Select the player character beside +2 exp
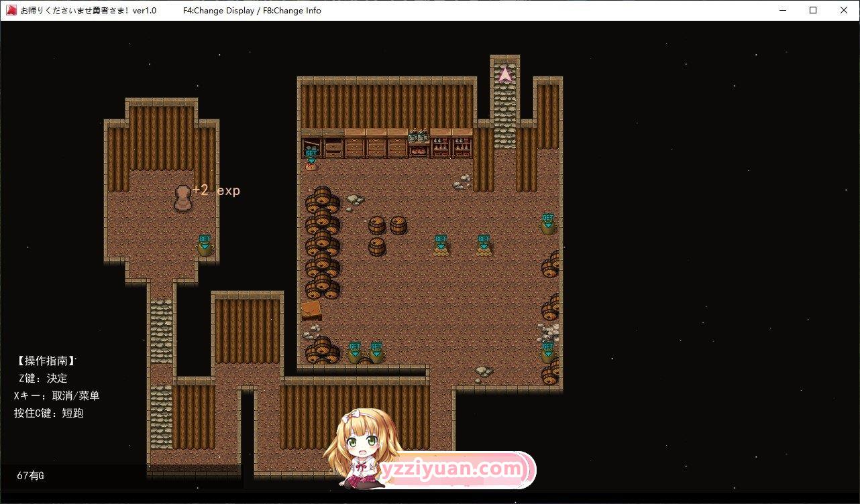Screen dimensions: 860x504 [x=182, y=198]
